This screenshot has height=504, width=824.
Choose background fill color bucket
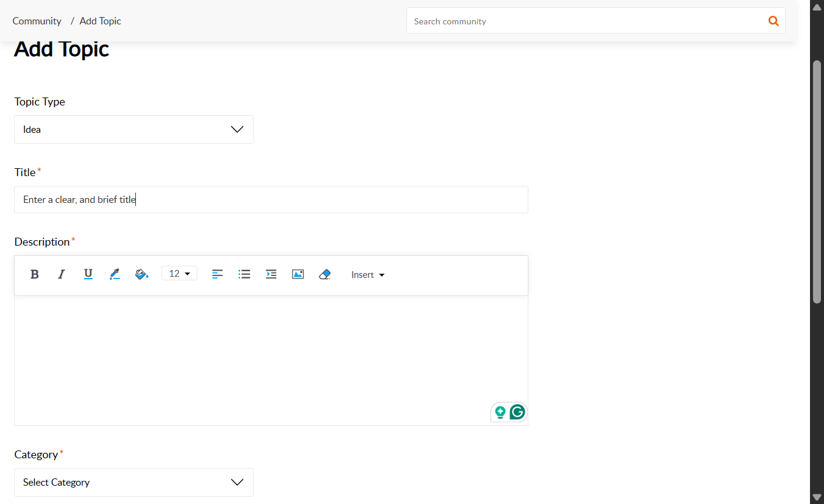click(142, 274)
